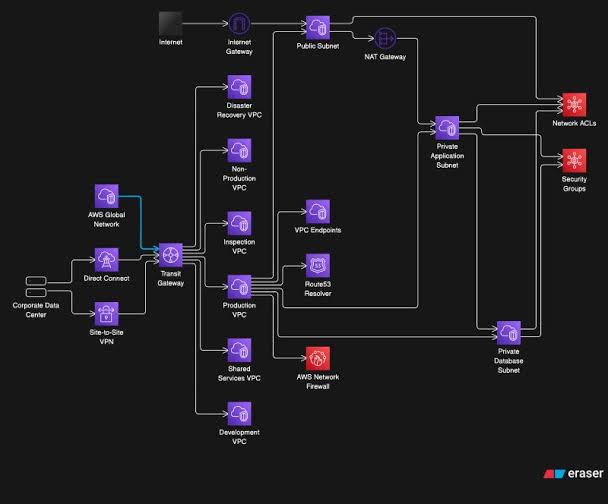Click the "Transit Gateway" label
This screenshot has width=608, height=504.
point(171,278)
